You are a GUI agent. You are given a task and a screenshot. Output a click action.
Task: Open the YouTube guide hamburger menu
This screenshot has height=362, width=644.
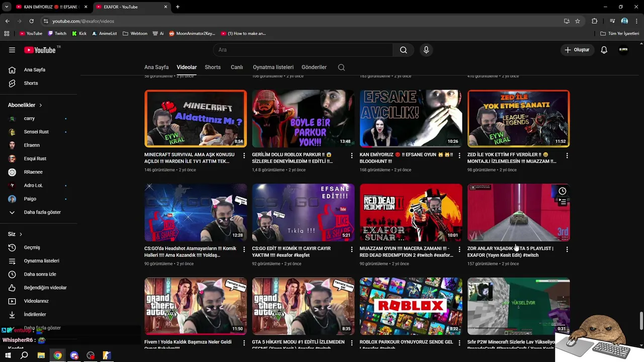[x=12, y=50]
